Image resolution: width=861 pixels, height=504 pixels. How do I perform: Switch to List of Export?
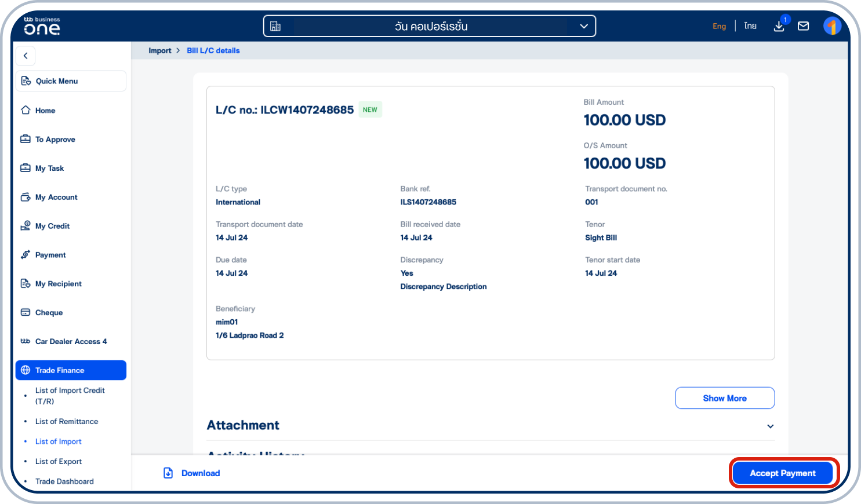[x=59, y=461]
